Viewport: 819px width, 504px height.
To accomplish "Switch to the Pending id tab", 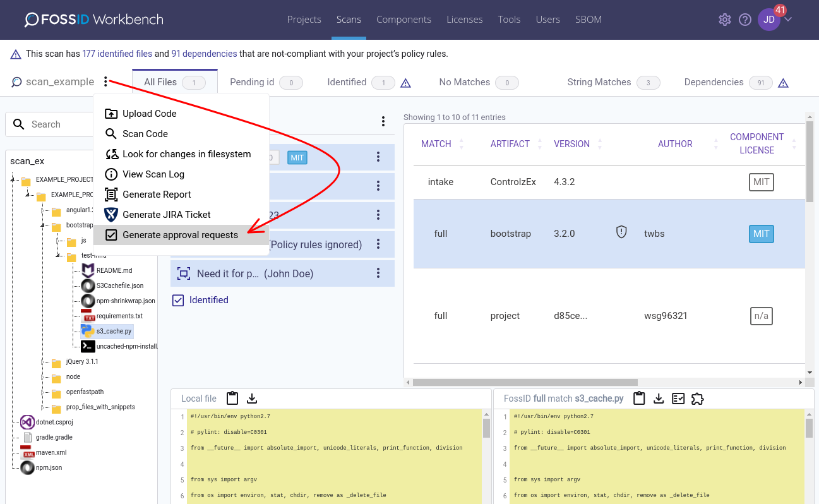I will tap(266, 82).
